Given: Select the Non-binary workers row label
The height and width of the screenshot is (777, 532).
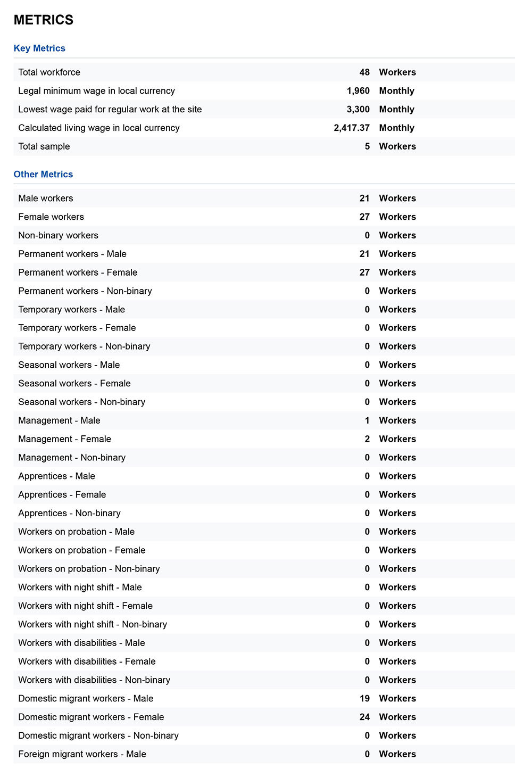Looking at the screenshot, I should [x=58, y=235].
